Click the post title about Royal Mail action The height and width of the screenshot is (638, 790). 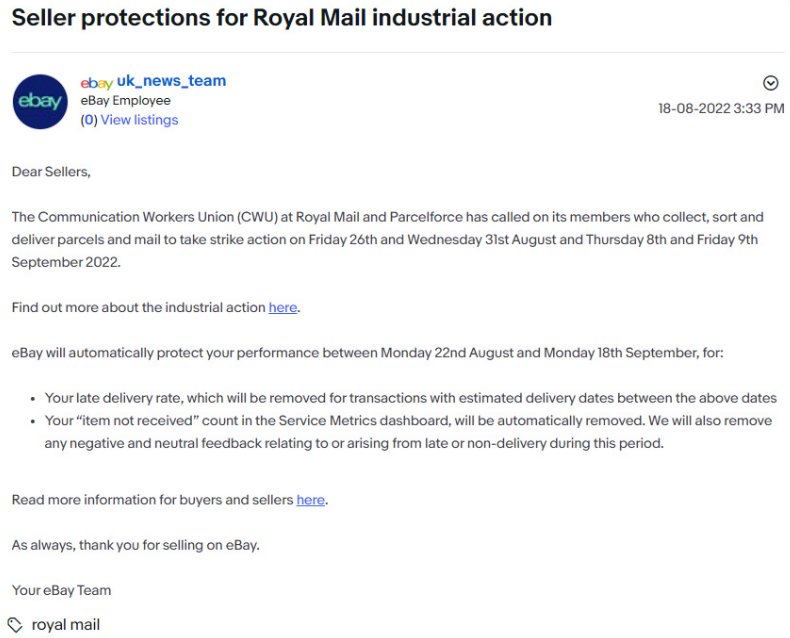tap(282, 18)
